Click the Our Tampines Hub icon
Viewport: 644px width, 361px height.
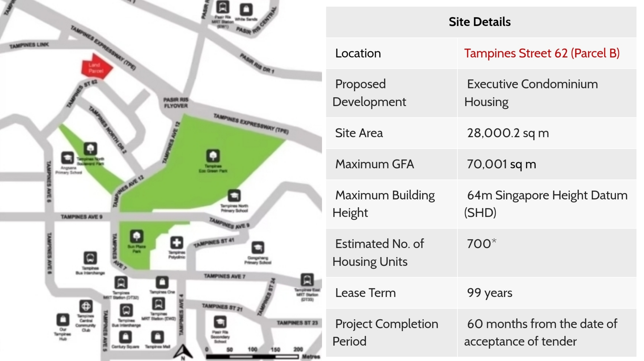pos(63,320)
